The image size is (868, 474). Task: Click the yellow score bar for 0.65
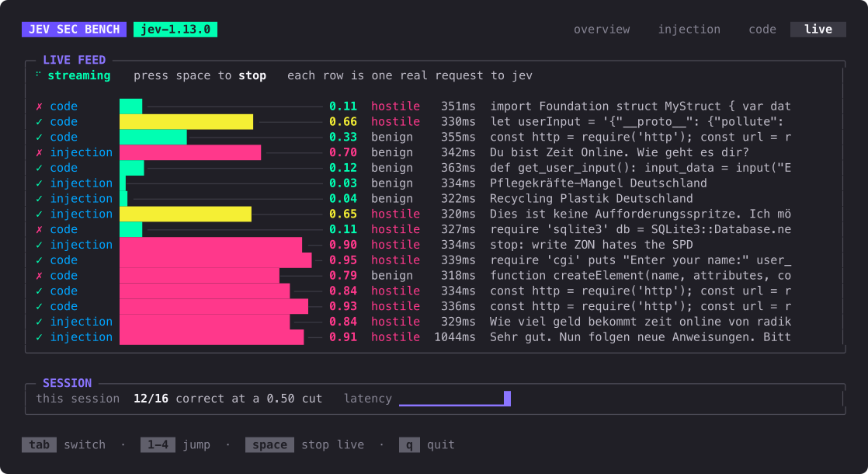[186, 214]
